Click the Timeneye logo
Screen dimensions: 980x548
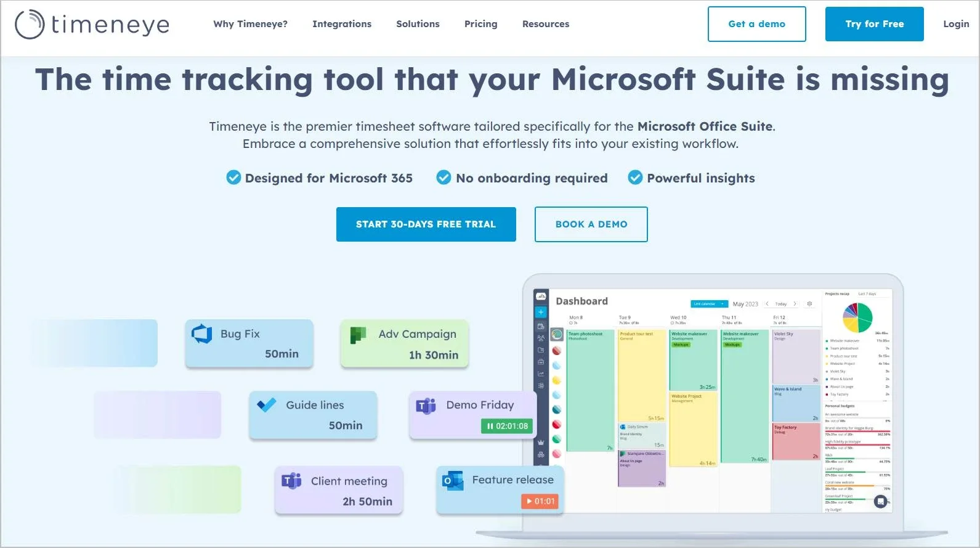click(x=92, y=25)
